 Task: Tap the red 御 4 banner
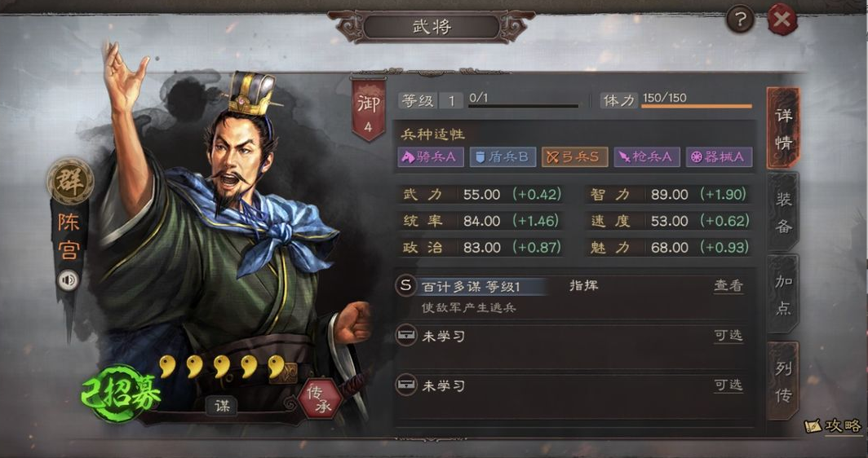tap(368, 109)
